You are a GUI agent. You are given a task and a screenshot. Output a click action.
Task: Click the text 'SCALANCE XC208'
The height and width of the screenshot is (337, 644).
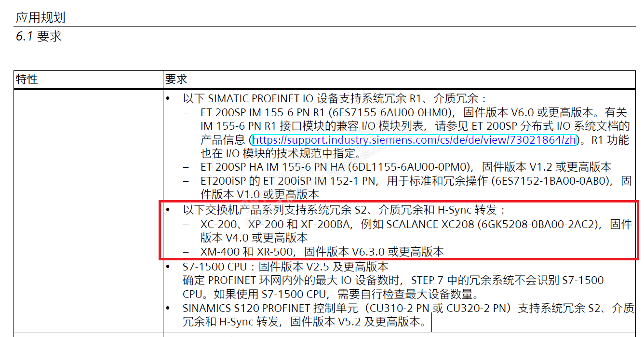[x=430, y=224]
